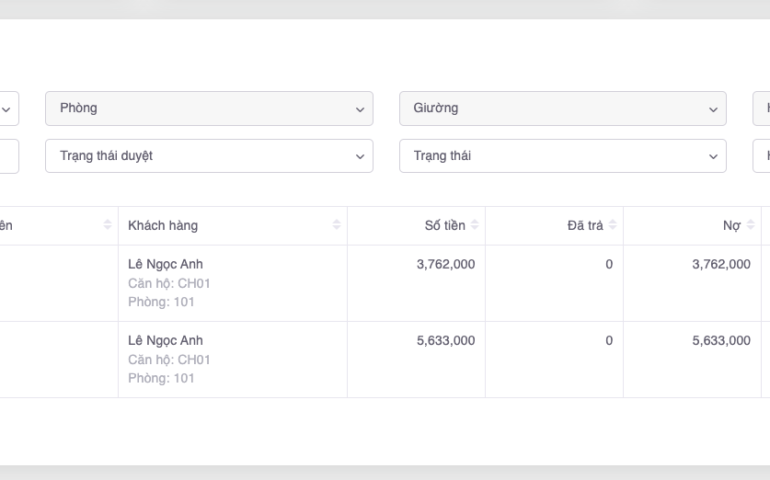Click the Đã trả column header text

click(585, 226)
